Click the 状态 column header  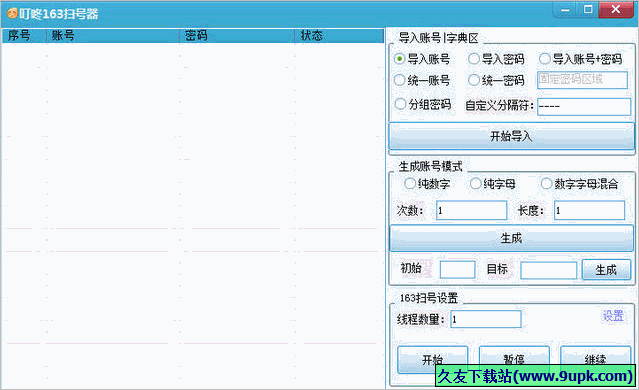pyautogui.click(x=339, y=36)
